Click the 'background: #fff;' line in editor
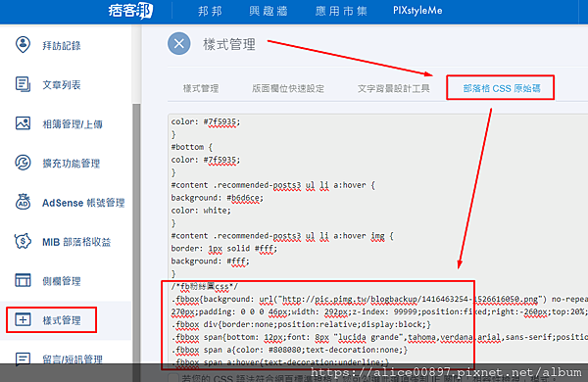 pos(210,261)
